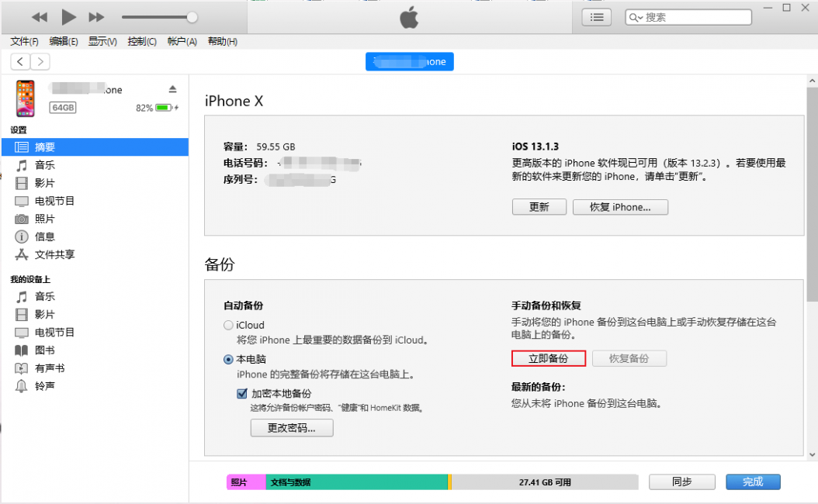This screenshot has height=504, width=818.
Task: Click the iPhone X heading
Action: 234,101
